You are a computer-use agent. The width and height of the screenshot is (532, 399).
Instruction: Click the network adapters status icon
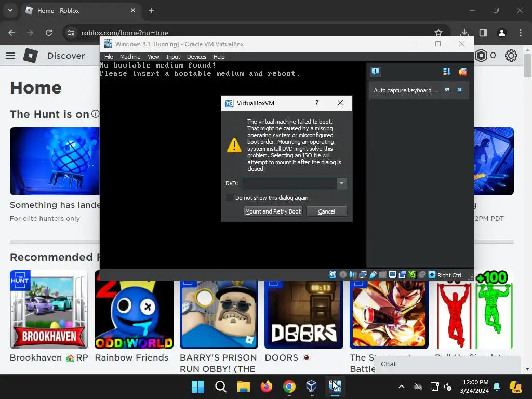coord(363,275)
